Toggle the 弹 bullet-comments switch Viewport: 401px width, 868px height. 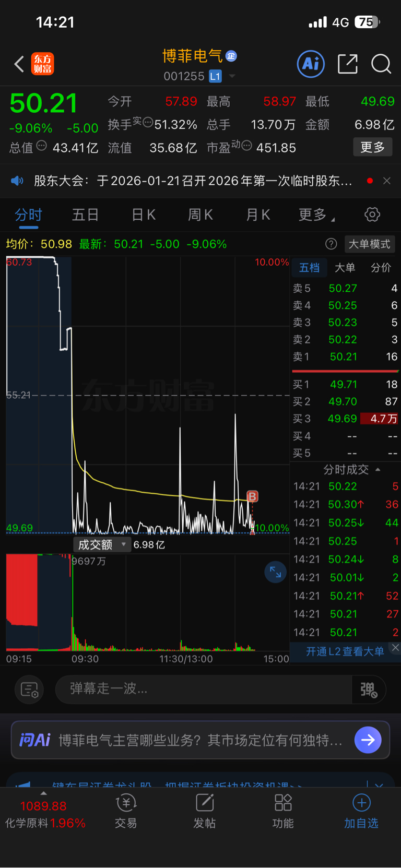pos(369,689)
